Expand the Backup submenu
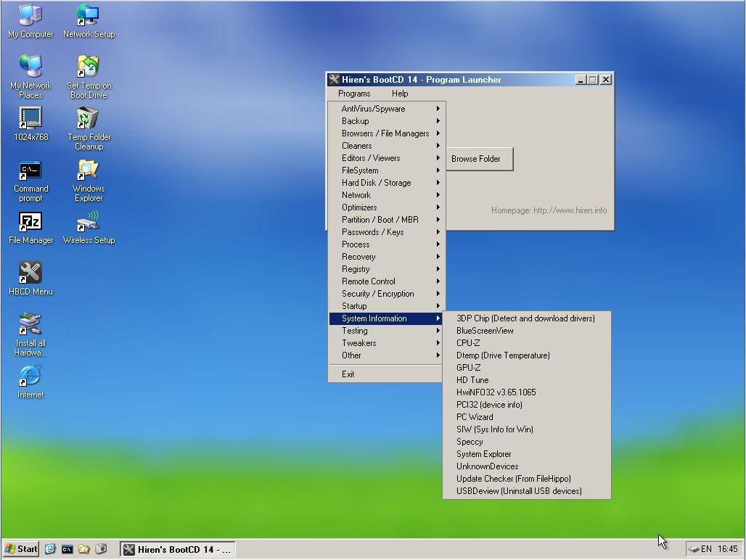This screenshot has height=560, width=746. (386, 121)
